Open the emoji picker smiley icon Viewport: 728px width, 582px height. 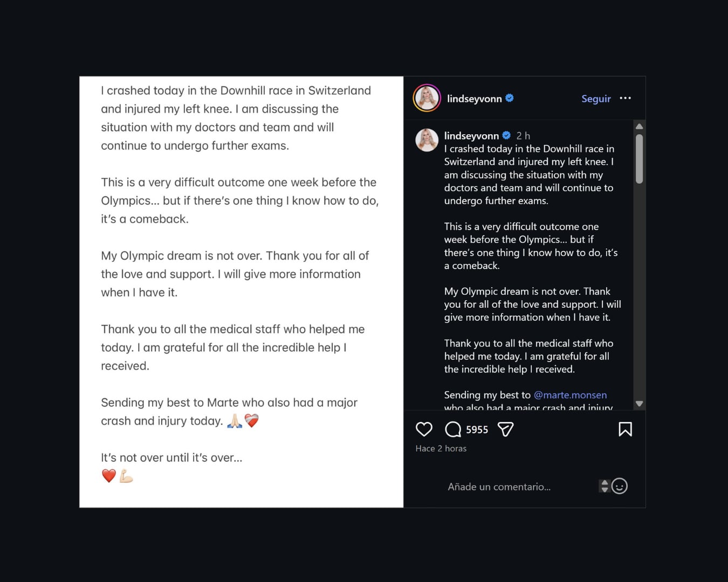point(619,486)
